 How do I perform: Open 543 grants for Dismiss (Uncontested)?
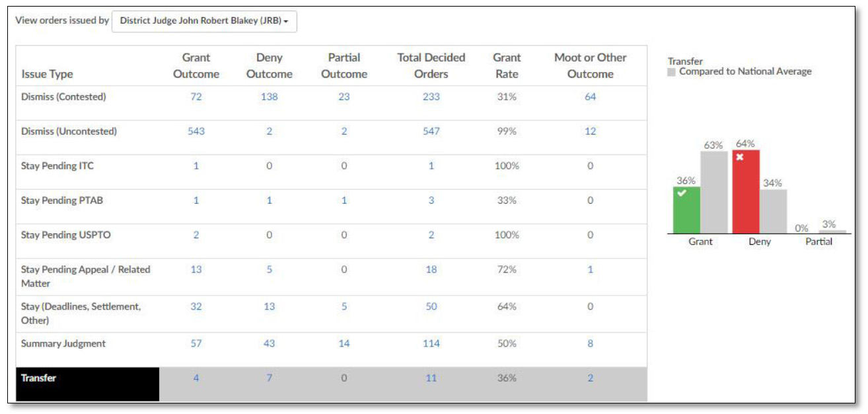pyautogui.click(x=196, y=132)
